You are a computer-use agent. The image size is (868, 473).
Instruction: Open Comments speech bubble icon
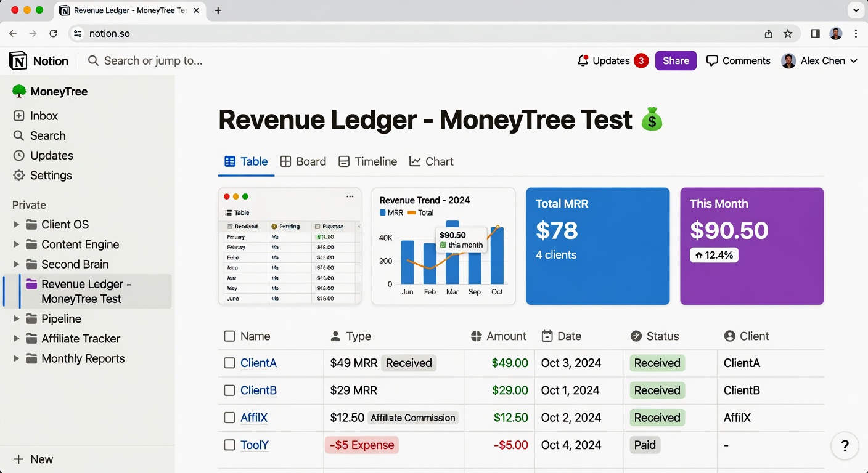(x=712, y=60)
